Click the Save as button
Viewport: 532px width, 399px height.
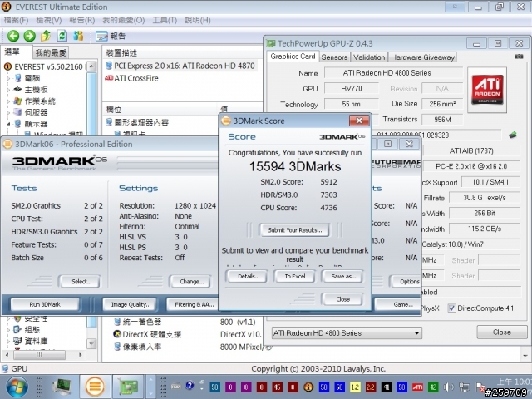click(343, 276)
